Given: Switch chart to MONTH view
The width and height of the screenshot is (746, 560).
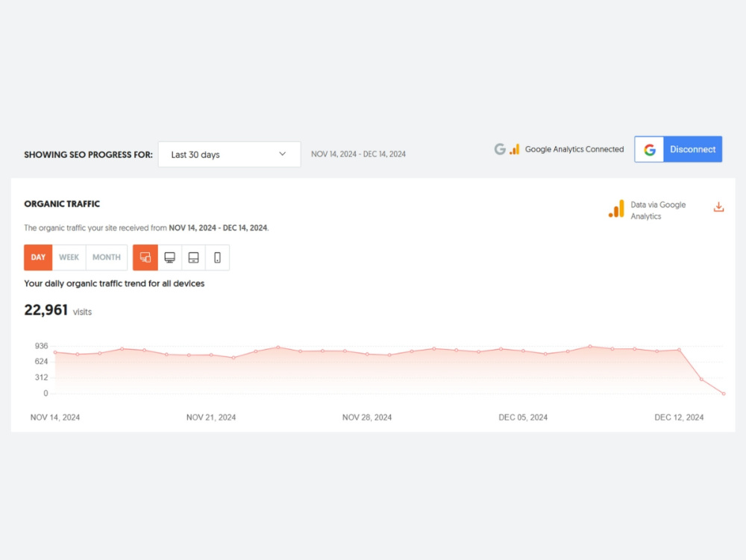Looking at the screenshot, I should pyautogui.click(x=107, y=257).
